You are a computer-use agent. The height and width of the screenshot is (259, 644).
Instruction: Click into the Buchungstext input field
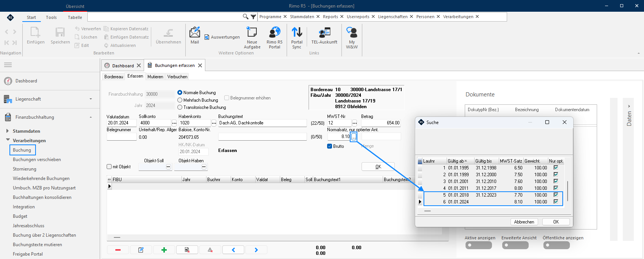point(262,123)
